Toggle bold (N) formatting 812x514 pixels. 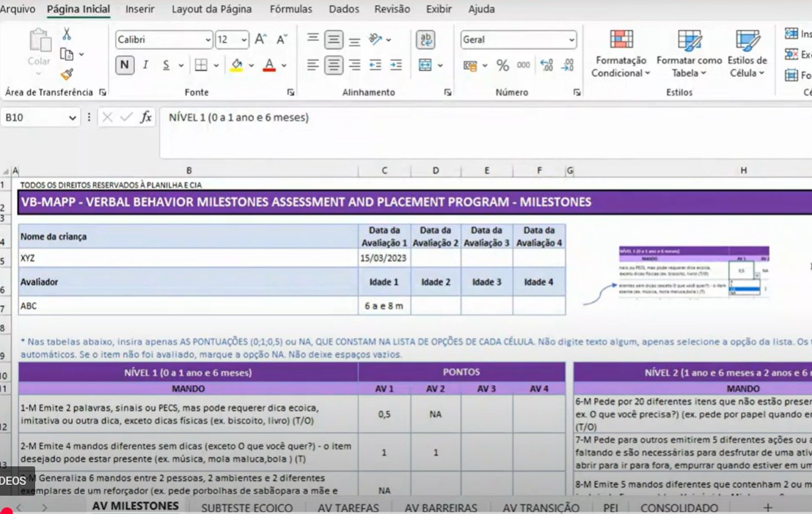124,65
